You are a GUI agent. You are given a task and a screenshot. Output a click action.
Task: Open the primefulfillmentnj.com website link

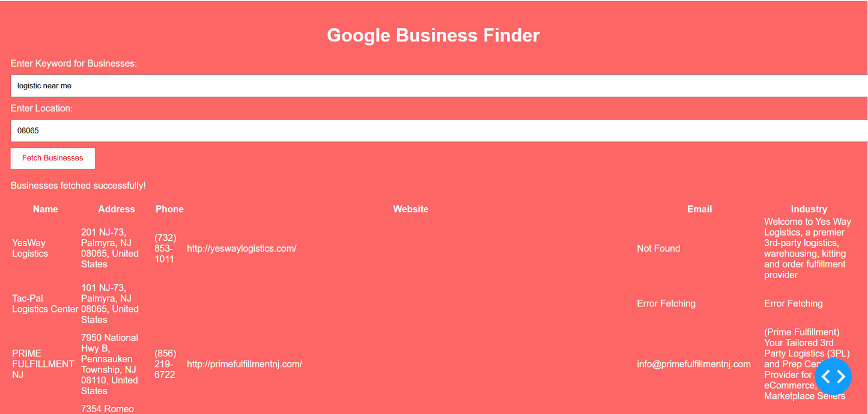point(244,364)
